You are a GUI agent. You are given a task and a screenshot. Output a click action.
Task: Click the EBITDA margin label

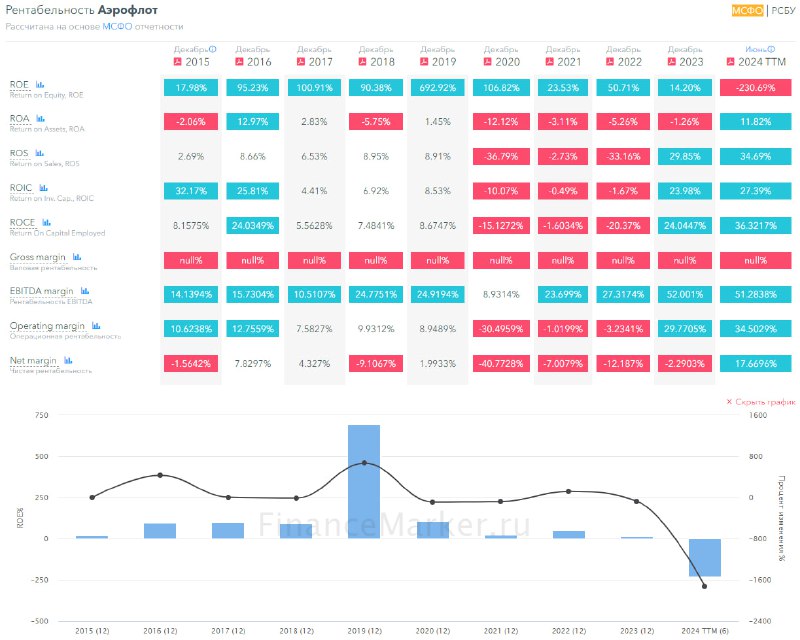(42, 291)
